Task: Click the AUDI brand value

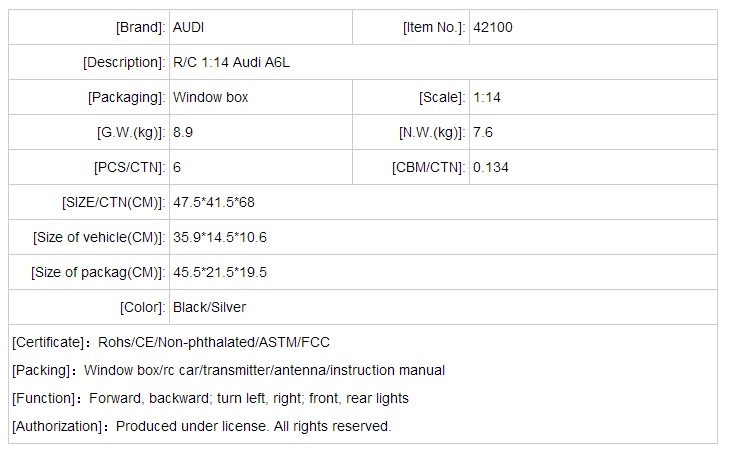Action: pyautogui.click(x=190, y=28)
